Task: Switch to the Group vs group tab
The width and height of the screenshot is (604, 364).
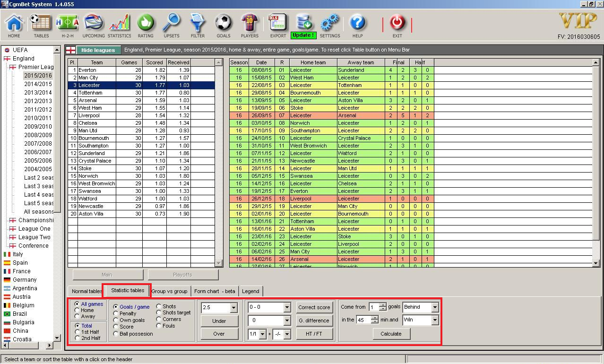Action: pyautogui.click(x=170, y=291)
